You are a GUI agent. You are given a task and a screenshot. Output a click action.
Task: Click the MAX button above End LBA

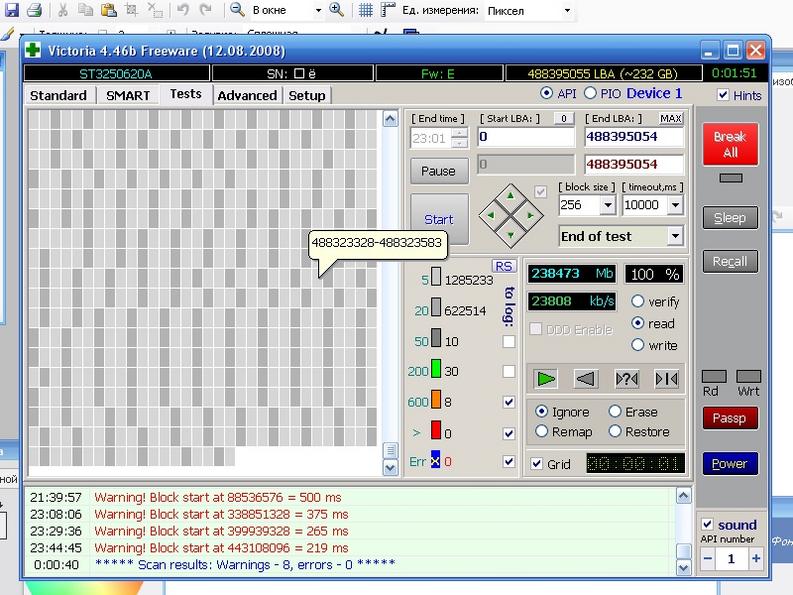click(671, 118)
